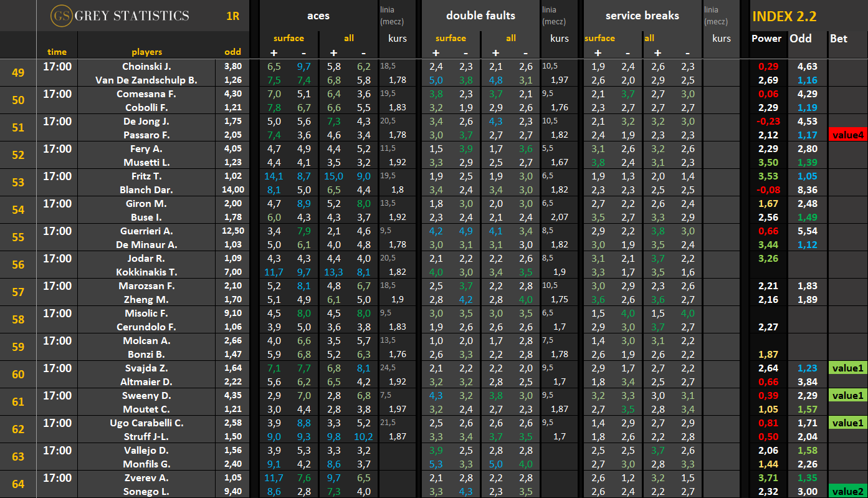Click player name Sweeny D.
Screen dimensions: 868x498
pos(146,395)
